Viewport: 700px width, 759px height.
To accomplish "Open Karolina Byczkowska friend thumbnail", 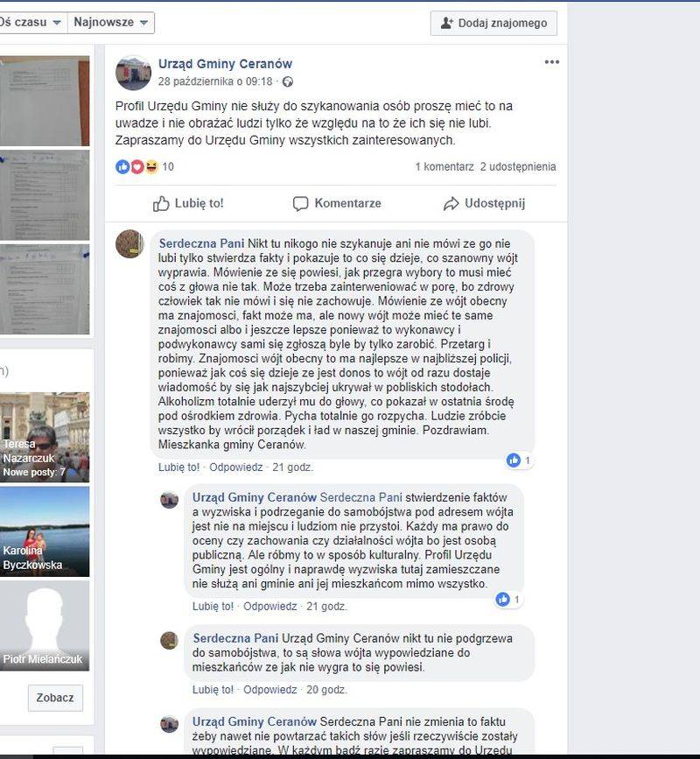I will pos(45,531).
